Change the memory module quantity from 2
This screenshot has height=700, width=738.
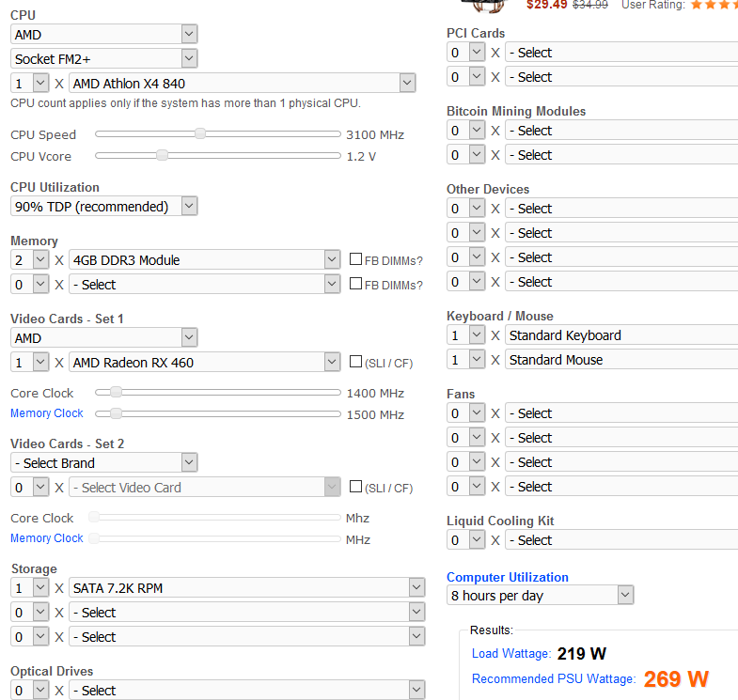[29, 259]
